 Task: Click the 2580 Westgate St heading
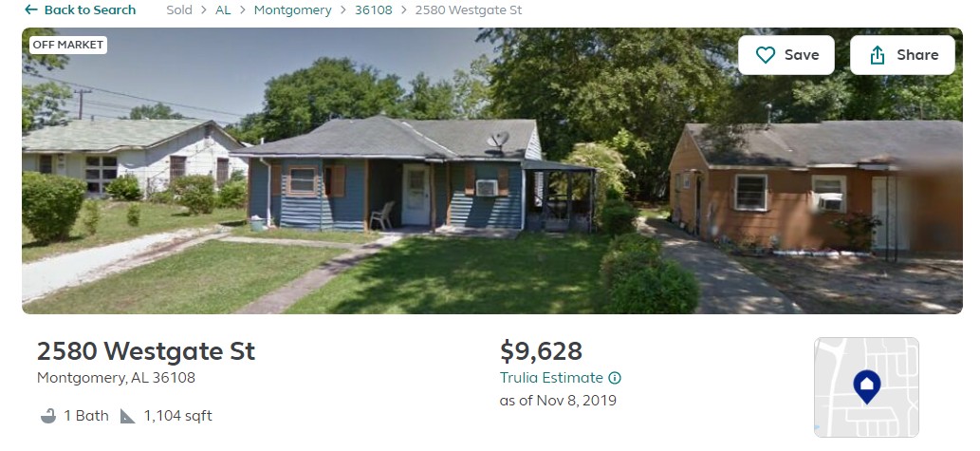(146, 351)
